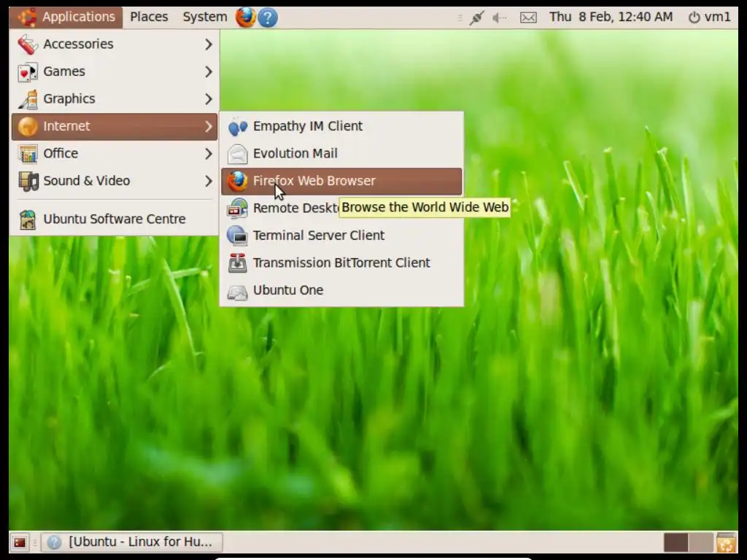Click the Empathy IM Client icon
The height and width of the screenshot is (560, 747).
(237, 127)
